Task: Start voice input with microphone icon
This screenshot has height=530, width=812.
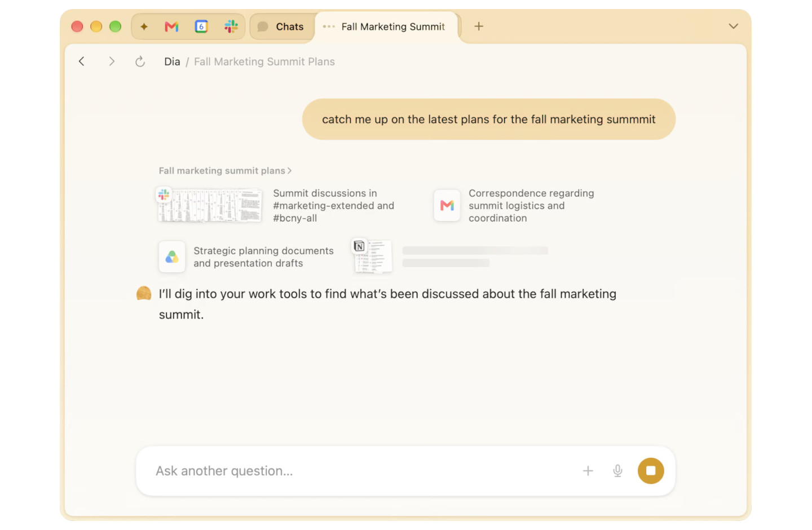Action: (x=618, y=471)
